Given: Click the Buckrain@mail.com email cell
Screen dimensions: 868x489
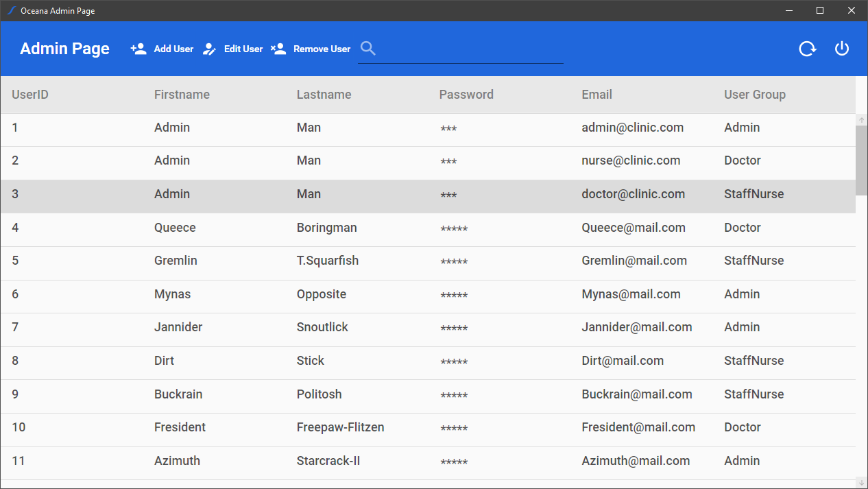Looking at the screenshot, I should (637, 394).
